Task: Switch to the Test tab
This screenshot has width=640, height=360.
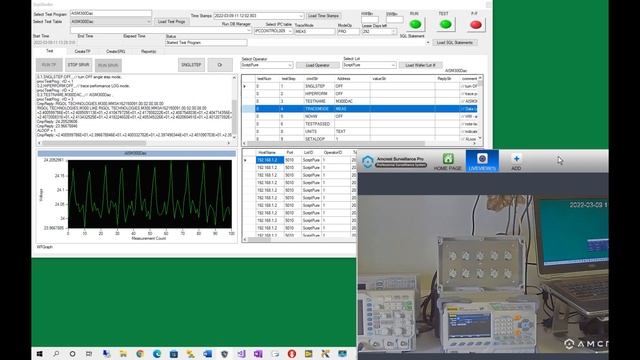Action: coord(49,51)
